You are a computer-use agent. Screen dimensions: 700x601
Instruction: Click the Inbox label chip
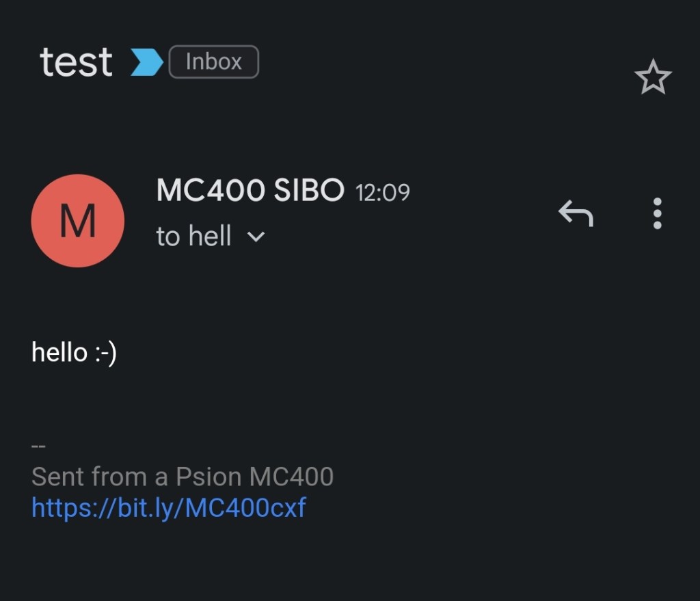pyautogui.click(x=213, y=62)
